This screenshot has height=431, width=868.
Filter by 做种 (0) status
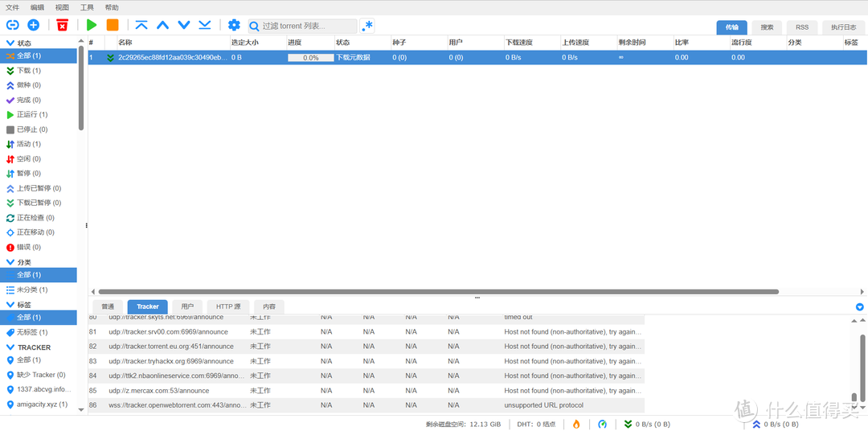pyautogui.click(x=39, y=85)
